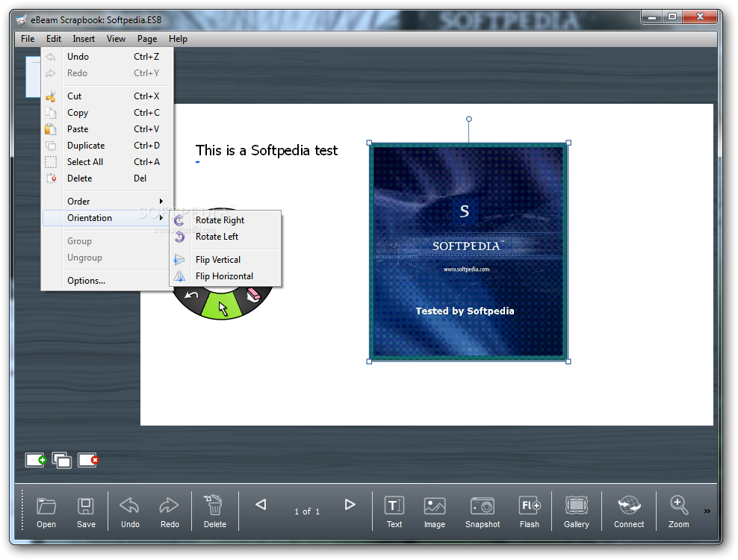The image size is (738, 560).
Task: Click the Delete trash can in the bottom toolbar
Action: click(214, 505)
